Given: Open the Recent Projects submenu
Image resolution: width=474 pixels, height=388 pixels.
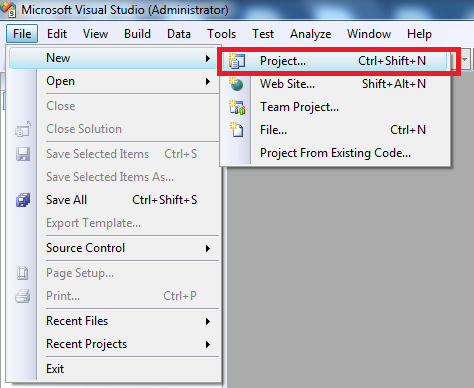Looking at the screenshot, I should click(208, 344).
